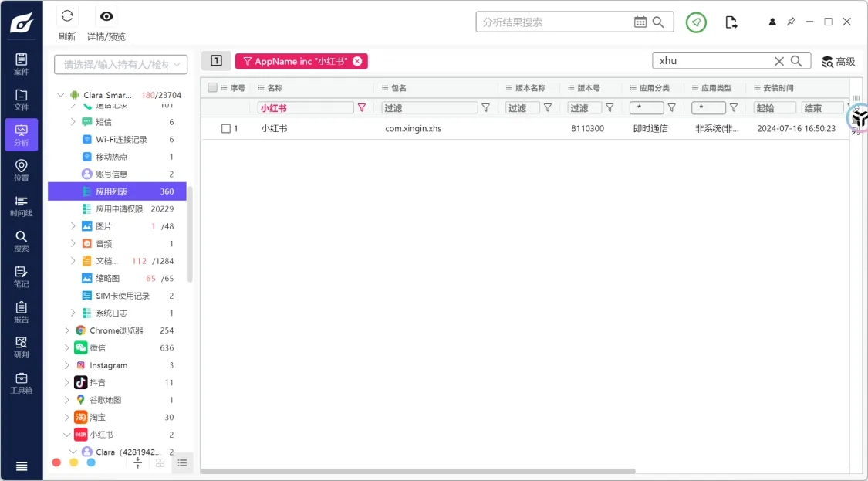Click the filter funnel in 版本号 column
This screenshot has width=868, height=481.
click(610, 107)
